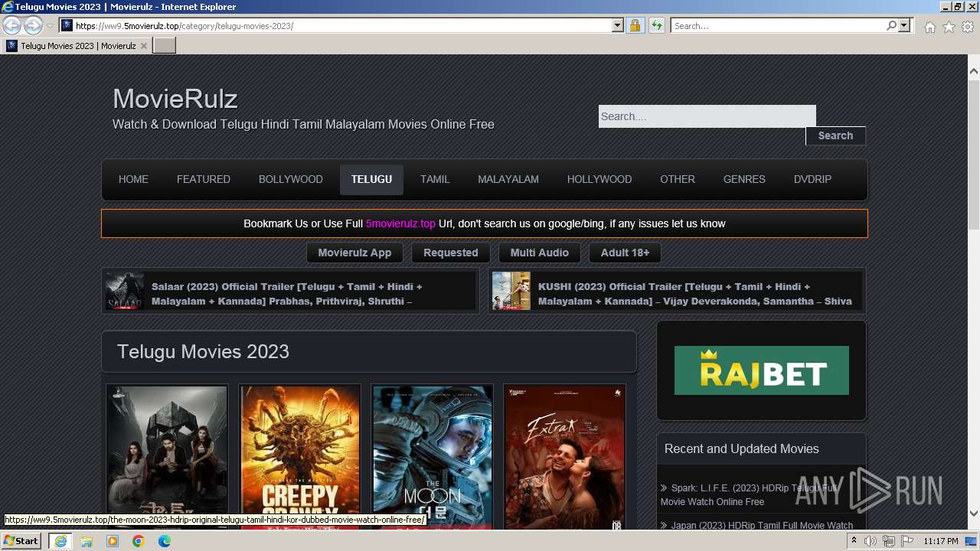The image size is (980, 551).
Task: Click the first dark movie poster with three people
Action: coord(167,457)
